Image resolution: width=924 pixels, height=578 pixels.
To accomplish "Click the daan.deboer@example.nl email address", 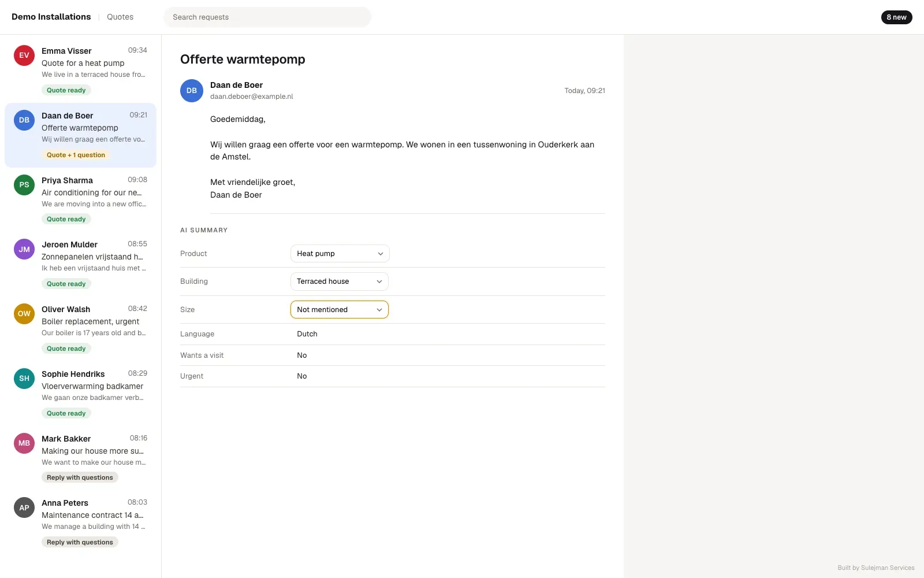I will (252, 97).
